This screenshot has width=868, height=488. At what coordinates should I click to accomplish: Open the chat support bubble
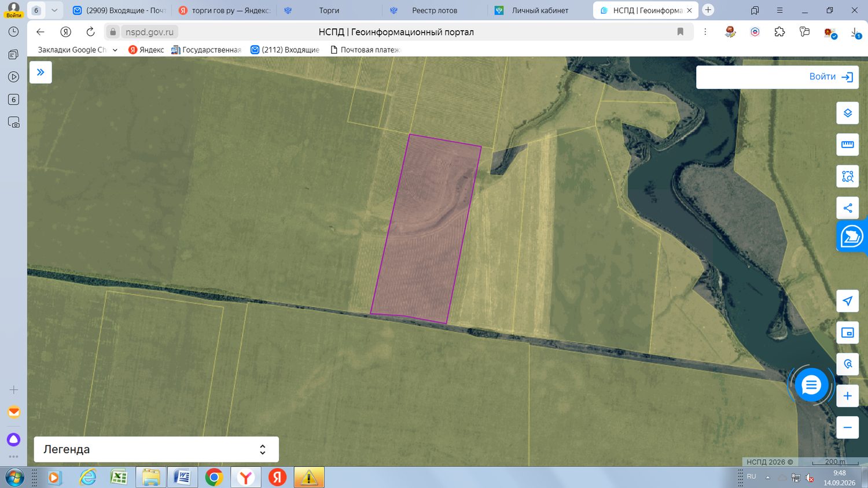click(x=811, y=385)
